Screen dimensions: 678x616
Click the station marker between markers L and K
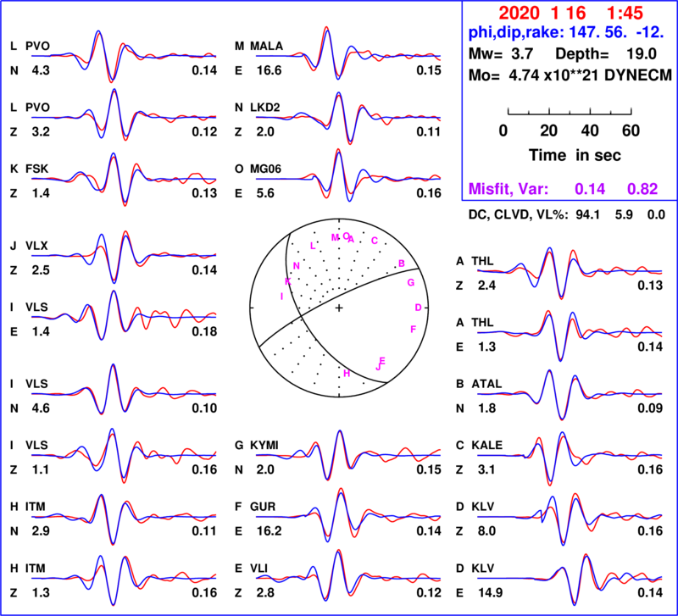click(297, 265)
